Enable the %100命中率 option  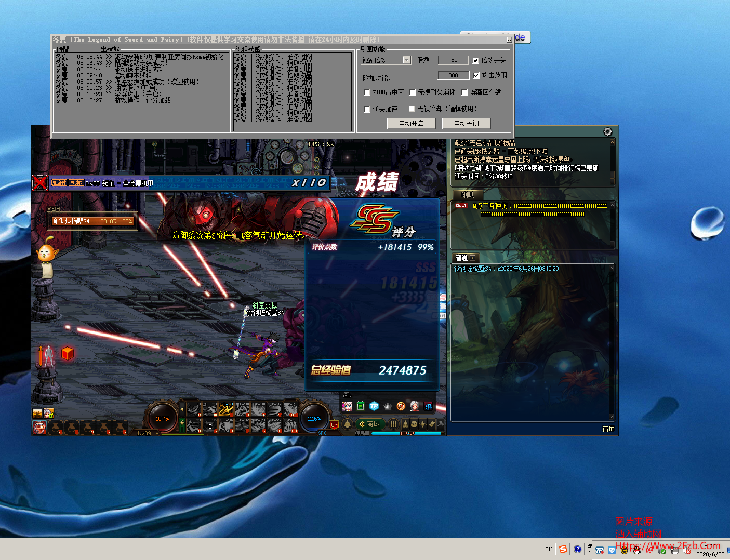point(367,92)
